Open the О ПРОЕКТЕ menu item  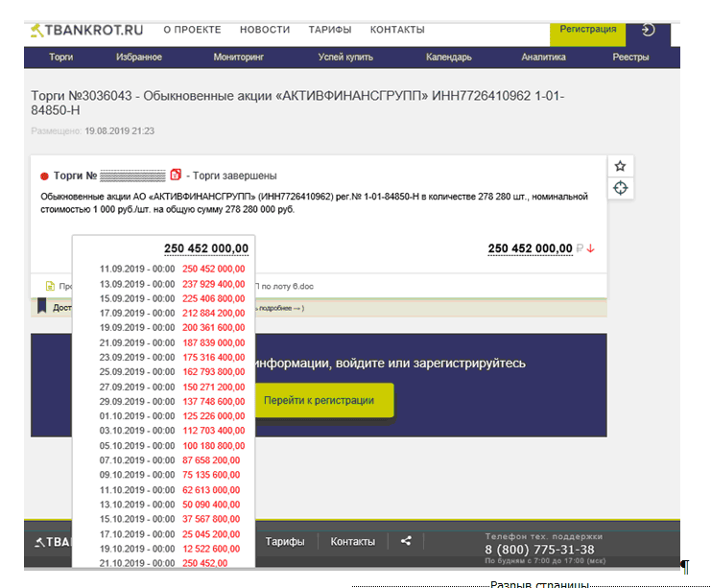click(x=192, y=30)
